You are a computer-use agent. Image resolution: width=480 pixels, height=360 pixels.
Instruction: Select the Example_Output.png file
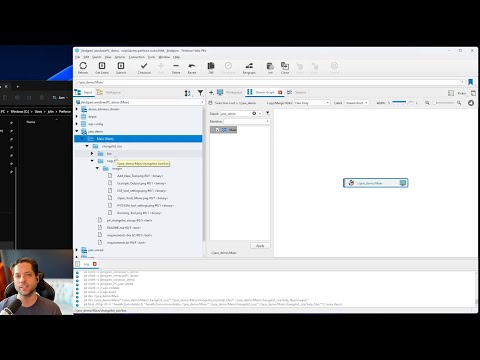click(x=141, y=183)
